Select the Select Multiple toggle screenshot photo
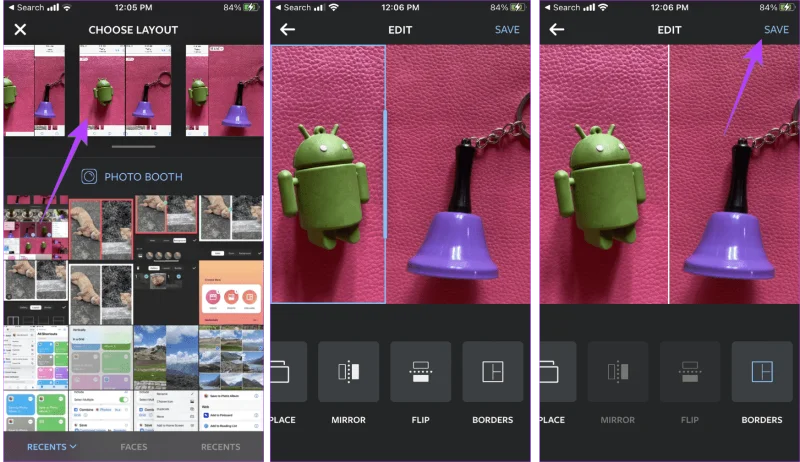This screenshot has height=462, width=800. point(101,411)
